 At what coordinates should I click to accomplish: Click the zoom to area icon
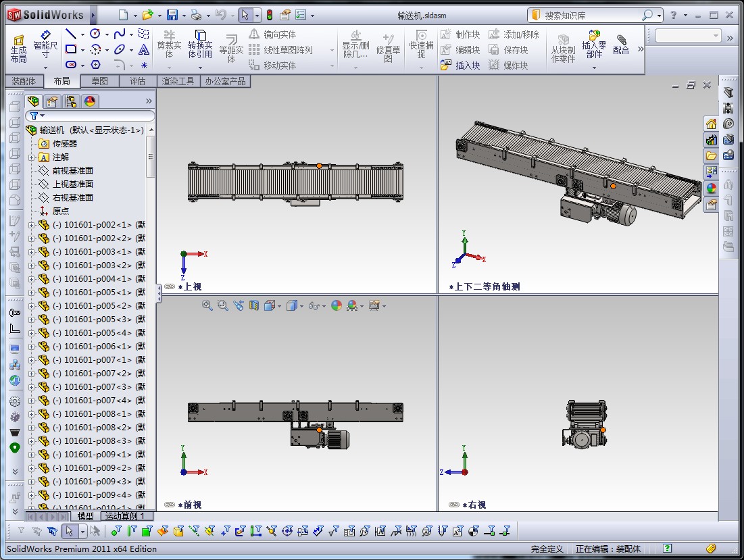pyautogui.click(x=223, y=305)
